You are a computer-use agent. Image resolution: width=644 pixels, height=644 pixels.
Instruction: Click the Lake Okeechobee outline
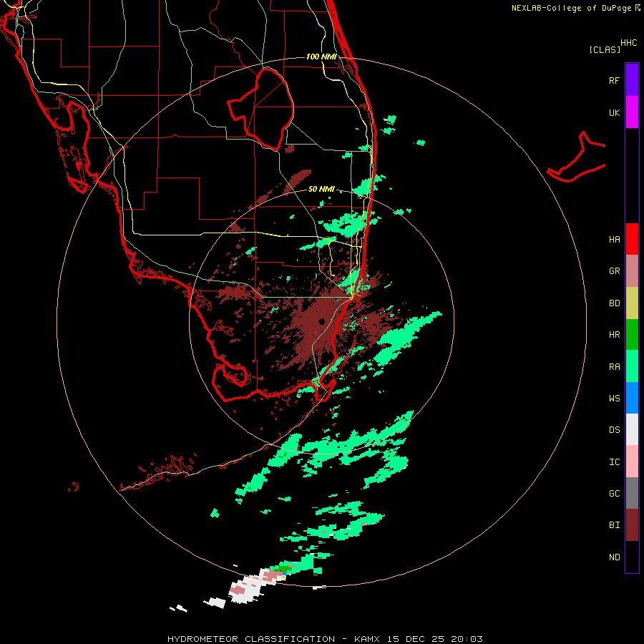click(x=260, y=109)
